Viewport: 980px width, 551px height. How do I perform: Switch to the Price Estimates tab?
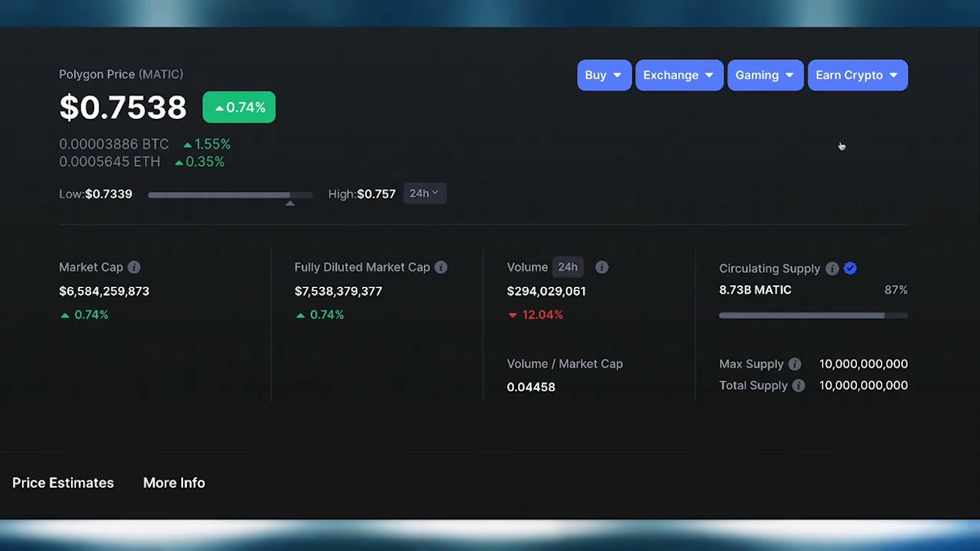(63, 483)
